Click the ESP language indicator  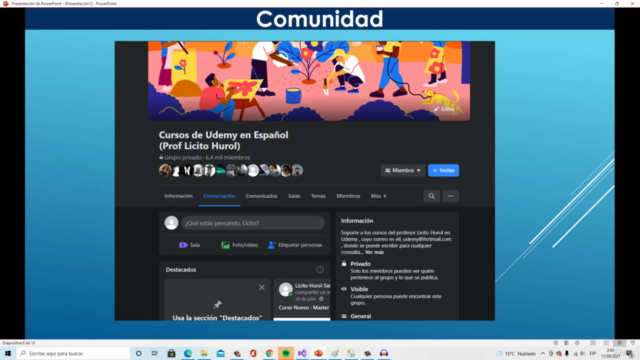(593, 353)
